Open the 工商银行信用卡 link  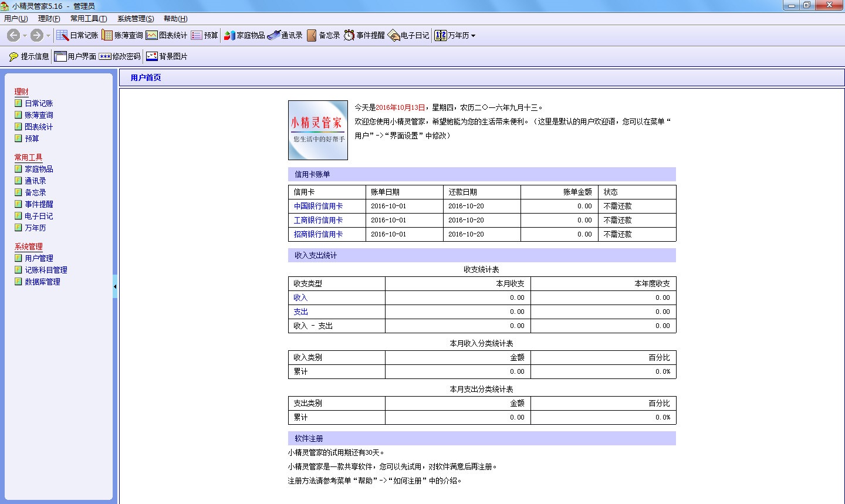tap(318, 220)
